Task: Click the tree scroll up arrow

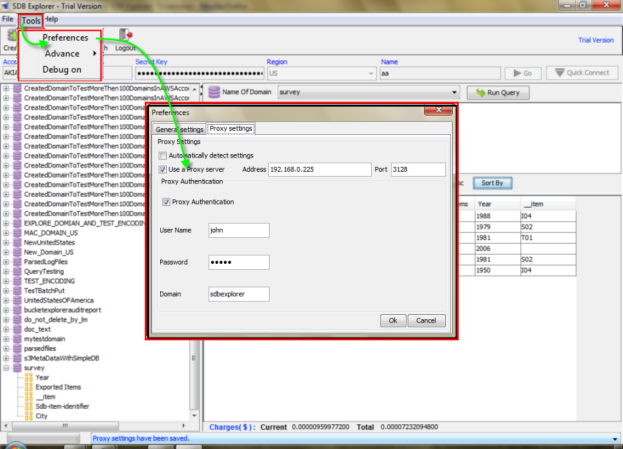Action: click(194, 89)
